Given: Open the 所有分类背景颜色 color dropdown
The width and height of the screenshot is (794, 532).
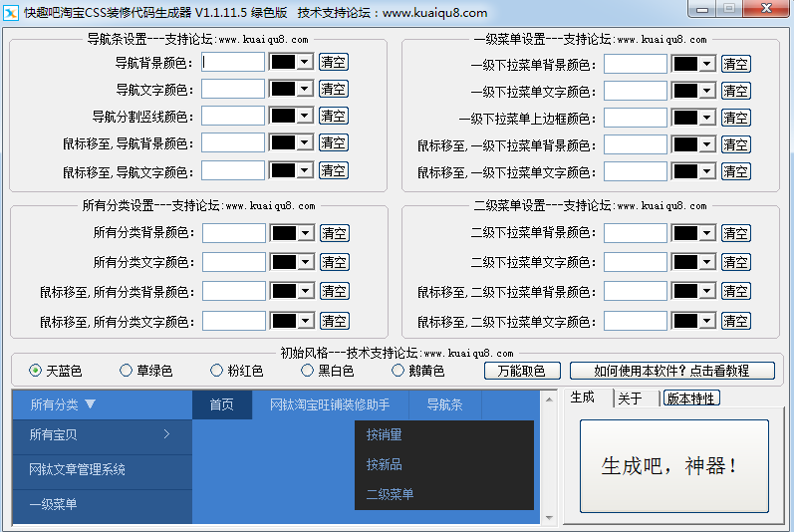Looking at the screenshot, I should pyautogui.click(x=305, y=233).
